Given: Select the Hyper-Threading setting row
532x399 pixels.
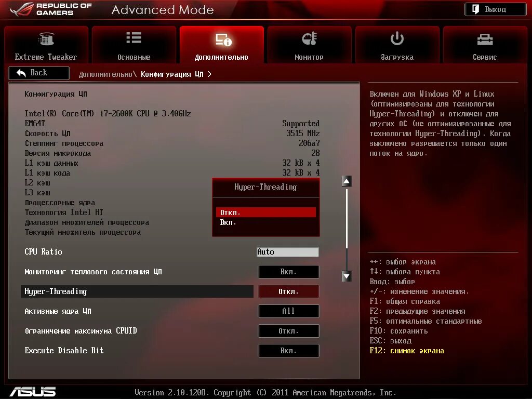Looking at the screenshot, I should pos(137,291).
